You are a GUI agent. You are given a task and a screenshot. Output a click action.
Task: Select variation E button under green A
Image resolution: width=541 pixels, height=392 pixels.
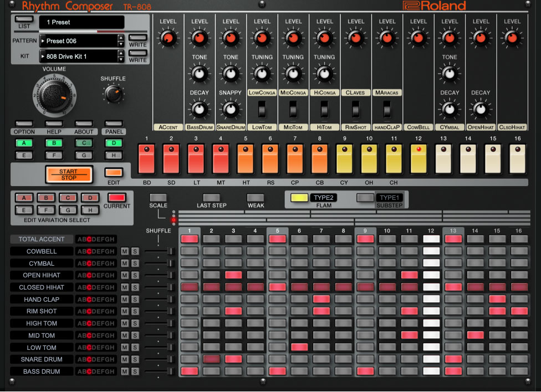(x=24, y=155)
